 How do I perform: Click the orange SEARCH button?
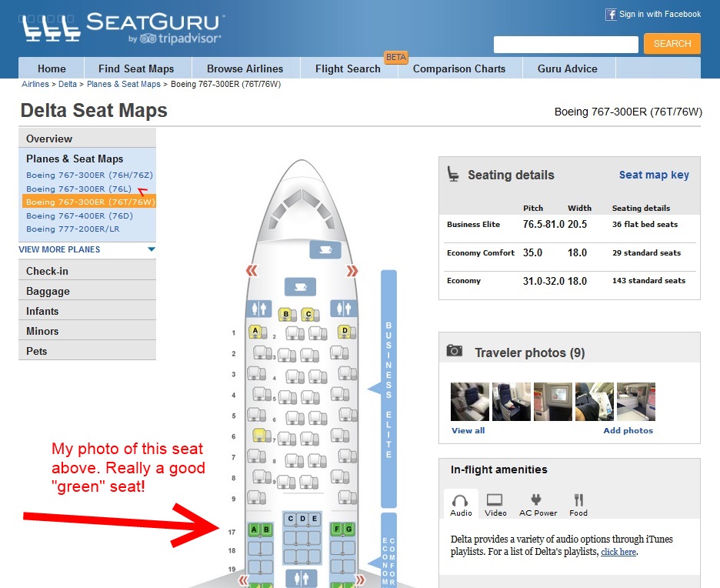coord(672,44)
